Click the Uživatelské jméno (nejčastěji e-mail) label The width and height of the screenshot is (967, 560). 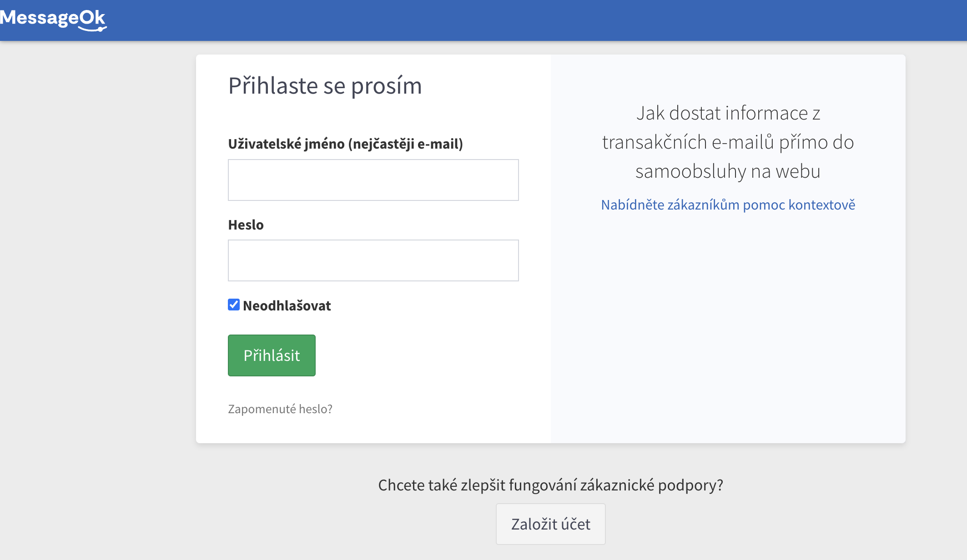coord(345,144)
